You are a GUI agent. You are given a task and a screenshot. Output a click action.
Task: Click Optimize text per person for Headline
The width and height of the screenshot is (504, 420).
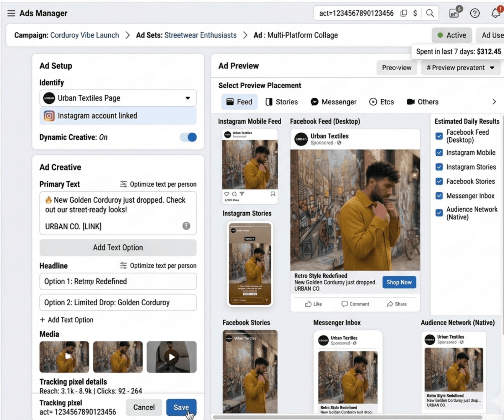click(163, 266)
